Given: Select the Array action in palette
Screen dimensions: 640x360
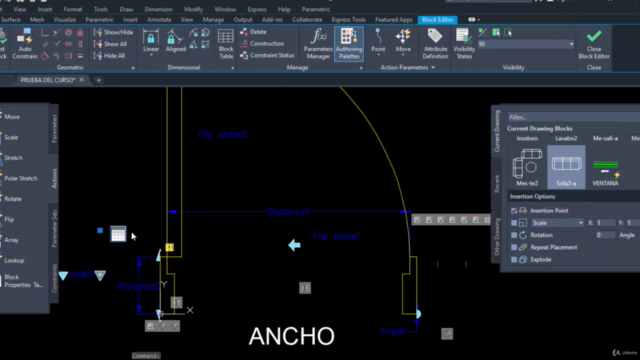Looking at the screenshot, I should tap(11, 240).
